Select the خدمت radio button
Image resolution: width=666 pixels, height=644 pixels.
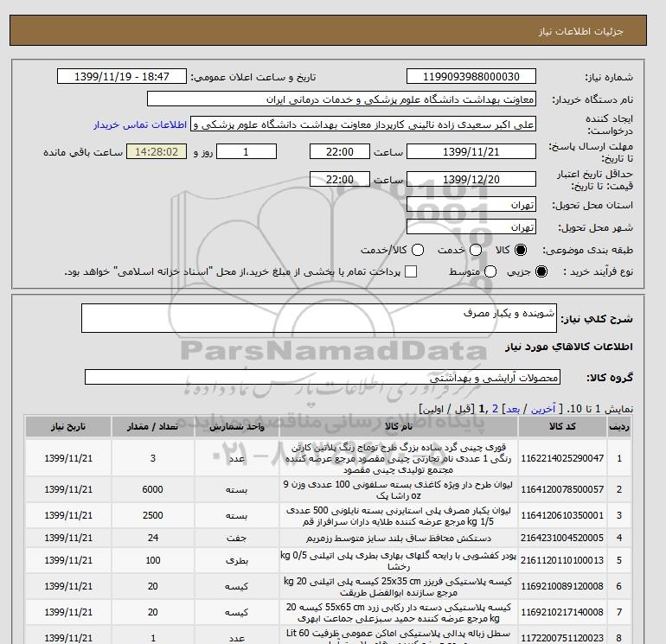click(476, 250)
